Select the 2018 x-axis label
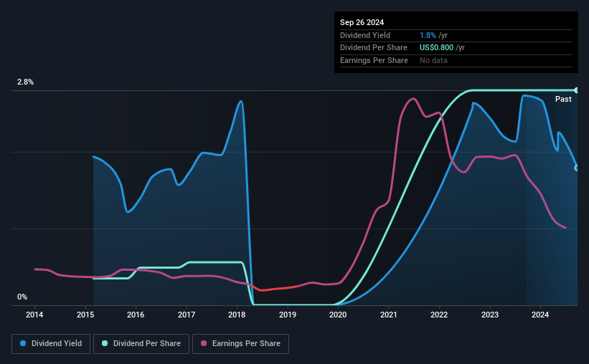Image resolution: width=589 pixels, height=364 pixels. tap(237, 315)
